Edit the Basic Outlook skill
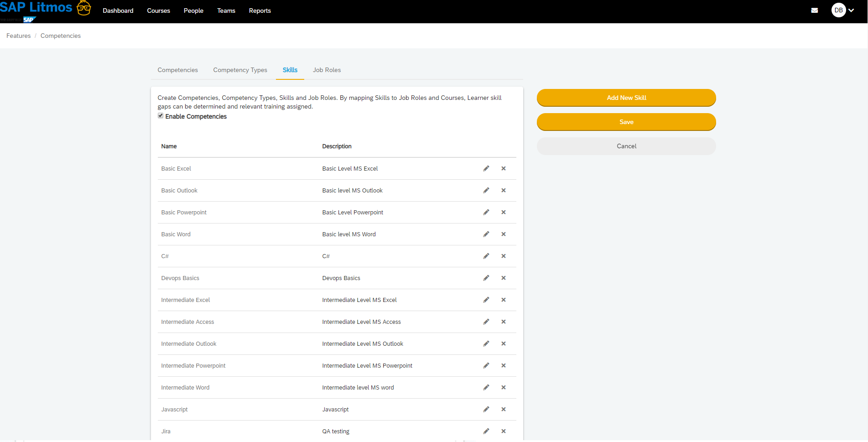Screen dimensions: 868x442 tap(486, 190)
